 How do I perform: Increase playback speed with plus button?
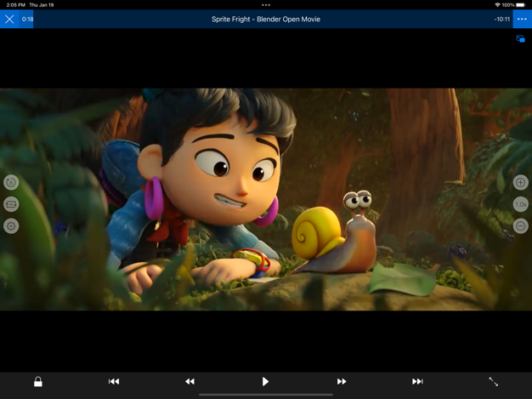pyautogui.click(x=520, y=182)
